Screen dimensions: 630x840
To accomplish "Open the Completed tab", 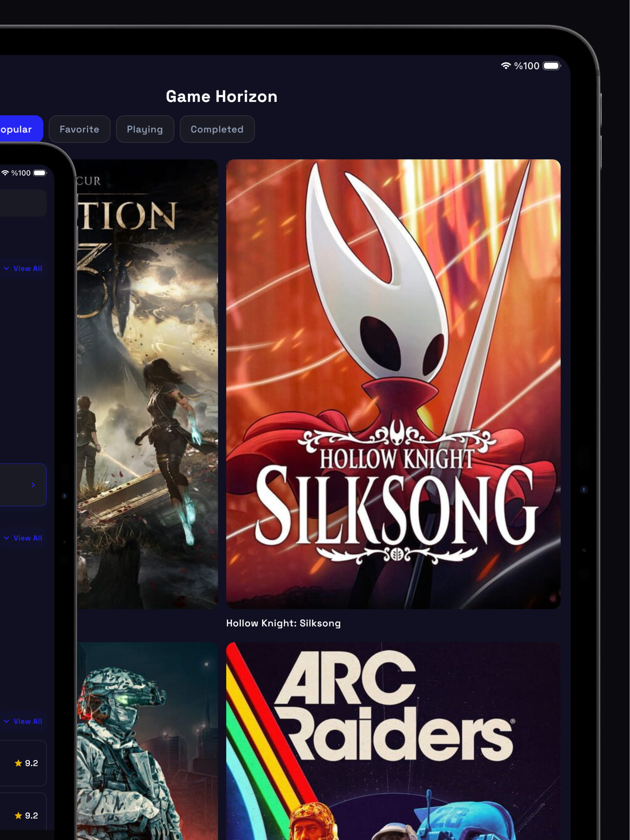I will click(x=217, y=129).
